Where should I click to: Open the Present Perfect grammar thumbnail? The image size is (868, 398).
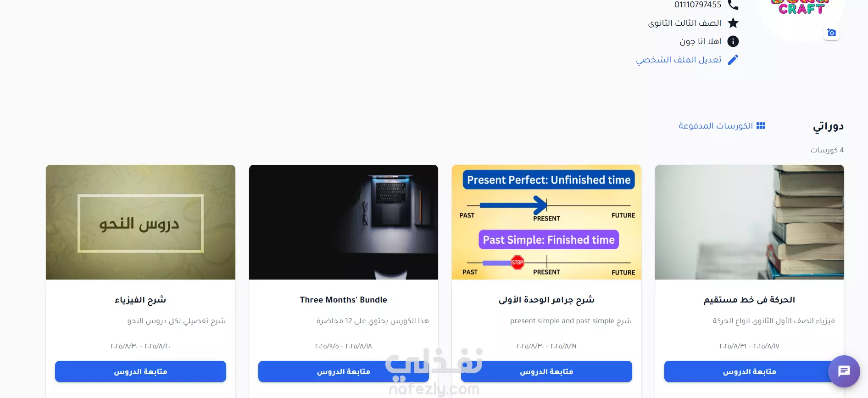pyautogui.click(x=546, y=222)
